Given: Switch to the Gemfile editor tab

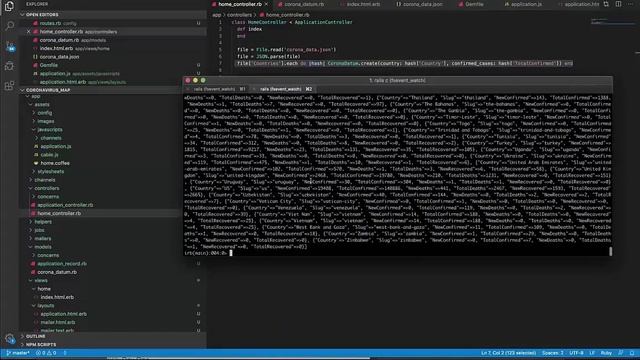Looking at the screenshot, I should click(474, 4).
